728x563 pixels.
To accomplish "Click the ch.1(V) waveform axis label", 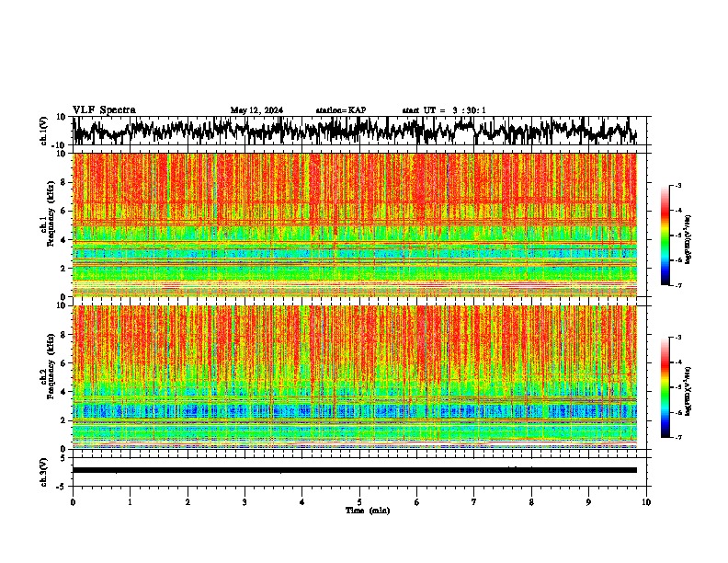I will pyautogui.click(x=44, y=131).
